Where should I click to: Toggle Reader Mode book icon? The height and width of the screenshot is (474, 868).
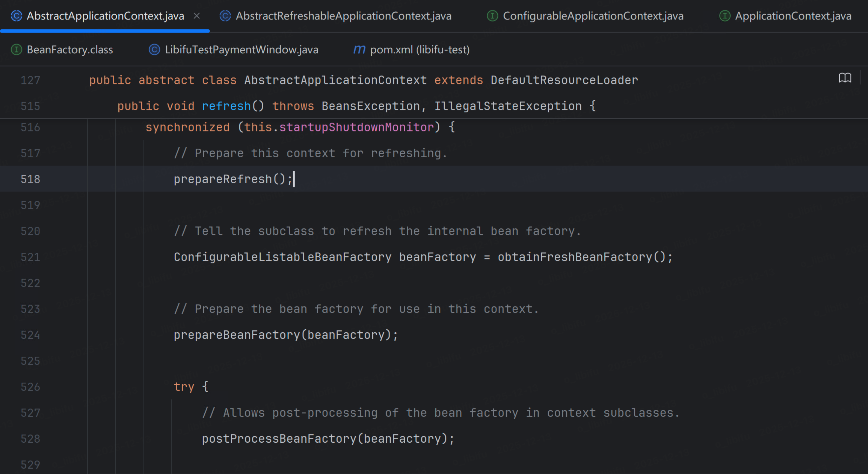845,78
